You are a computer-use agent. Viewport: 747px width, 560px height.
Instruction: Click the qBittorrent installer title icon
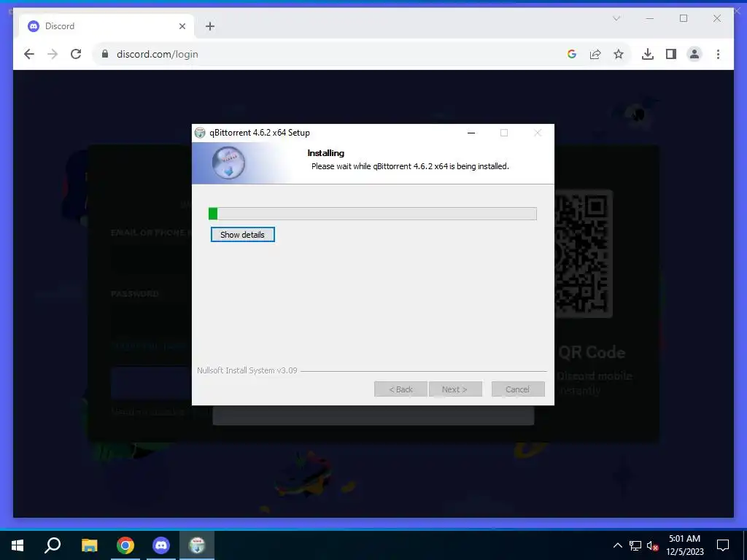200,133
